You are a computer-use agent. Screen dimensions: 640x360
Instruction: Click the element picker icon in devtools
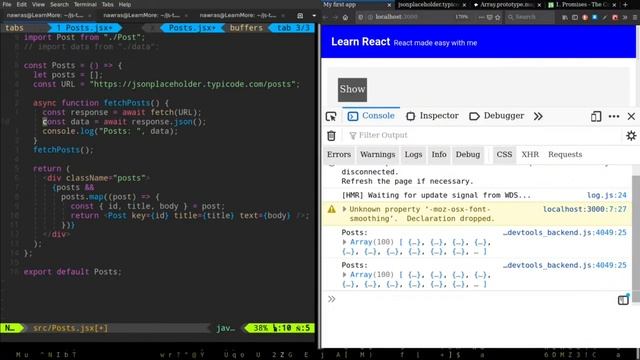coord(331,116)
